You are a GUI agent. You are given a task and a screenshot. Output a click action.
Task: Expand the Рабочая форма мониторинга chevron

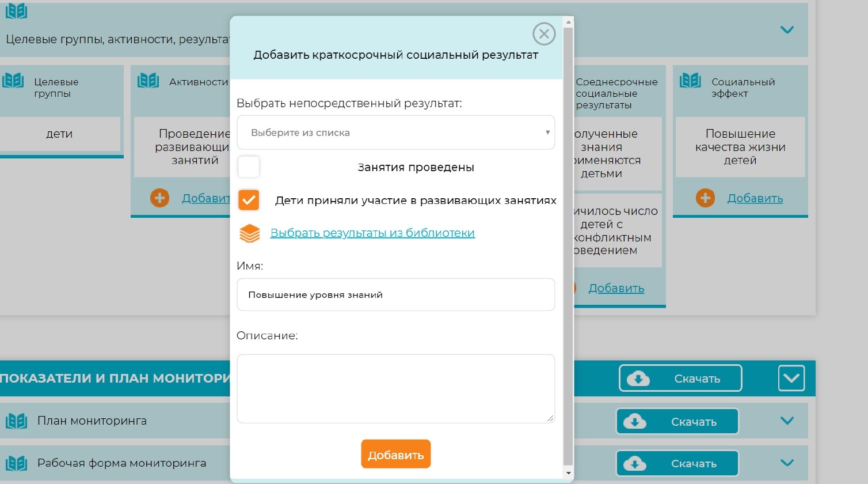point(787,463)
